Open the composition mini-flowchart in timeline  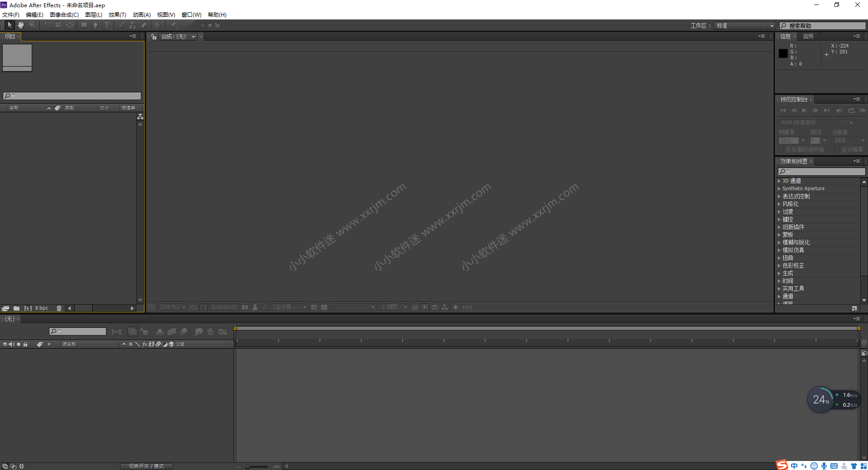(x=116, y=332)
